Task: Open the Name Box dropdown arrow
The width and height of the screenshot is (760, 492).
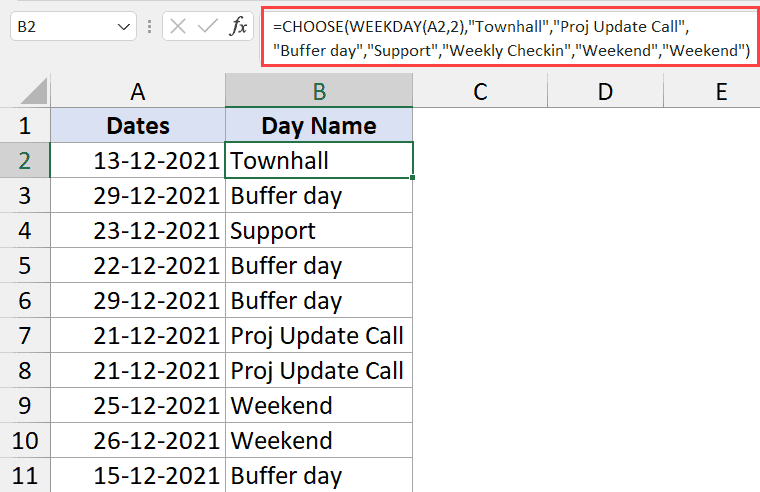Action: pyautogui.click(x=124, y=27)
